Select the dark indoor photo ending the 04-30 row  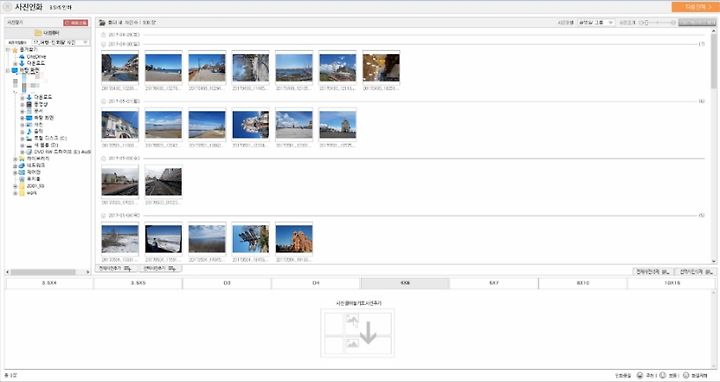(381, 67)
